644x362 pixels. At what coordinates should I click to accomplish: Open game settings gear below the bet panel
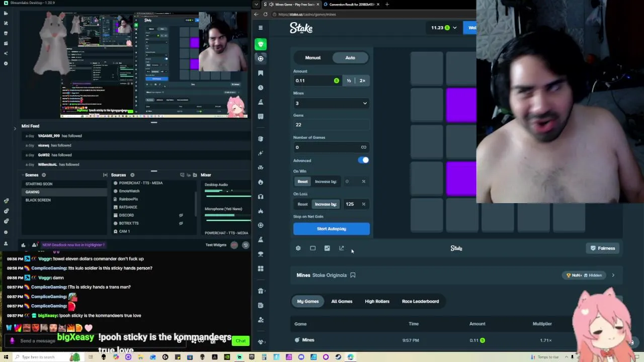[x=298, y=248]
